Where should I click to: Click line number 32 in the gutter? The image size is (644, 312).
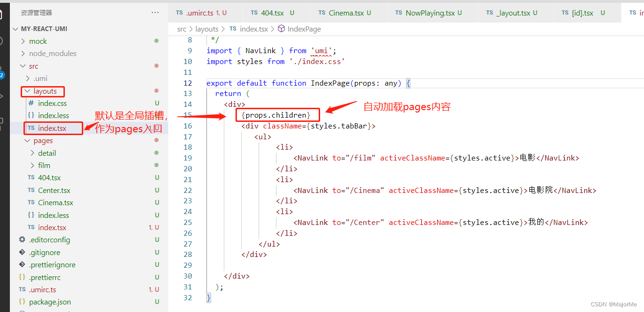coord(188,297)
